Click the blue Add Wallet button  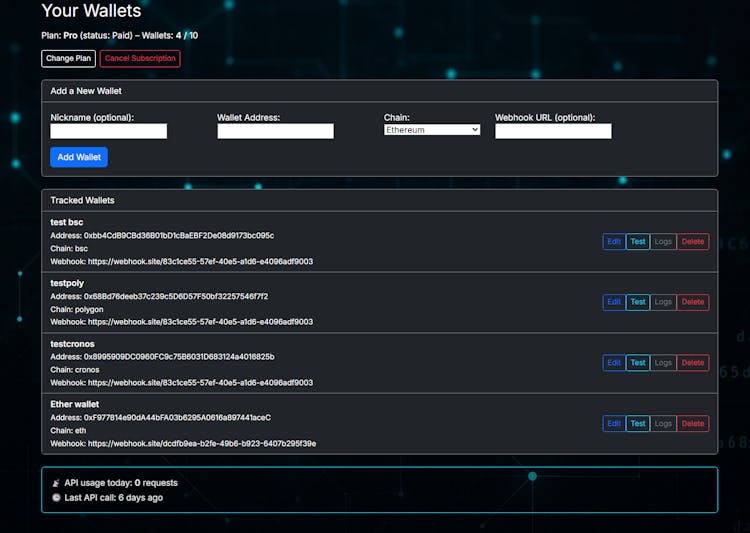[x=79, y=157]
